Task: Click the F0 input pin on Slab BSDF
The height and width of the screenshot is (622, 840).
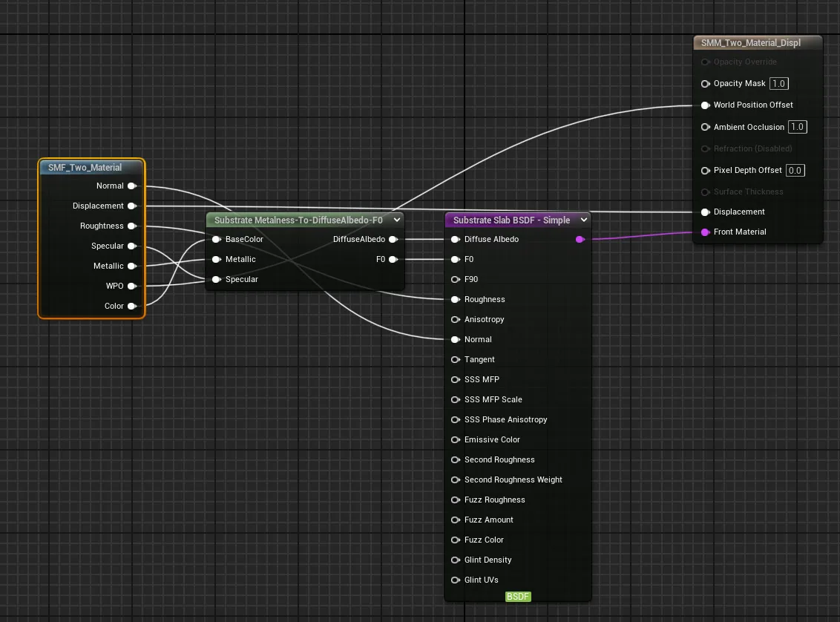Action: click(x=456, y=259)
